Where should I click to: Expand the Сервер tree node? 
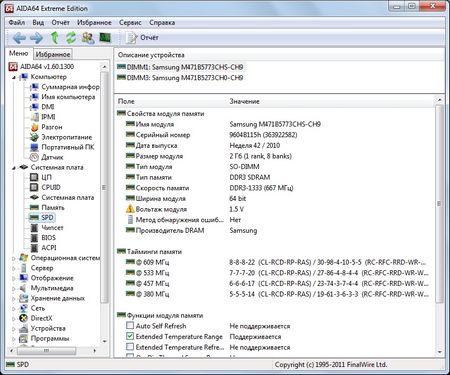point(14,268)
